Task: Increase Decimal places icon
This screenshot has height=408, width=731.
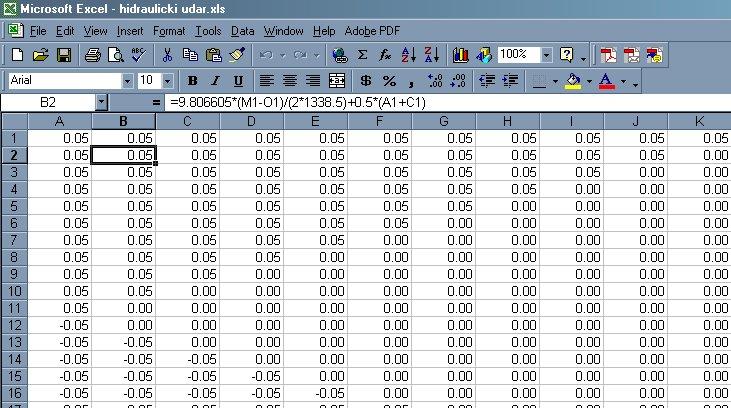Action: pos(435,81)
